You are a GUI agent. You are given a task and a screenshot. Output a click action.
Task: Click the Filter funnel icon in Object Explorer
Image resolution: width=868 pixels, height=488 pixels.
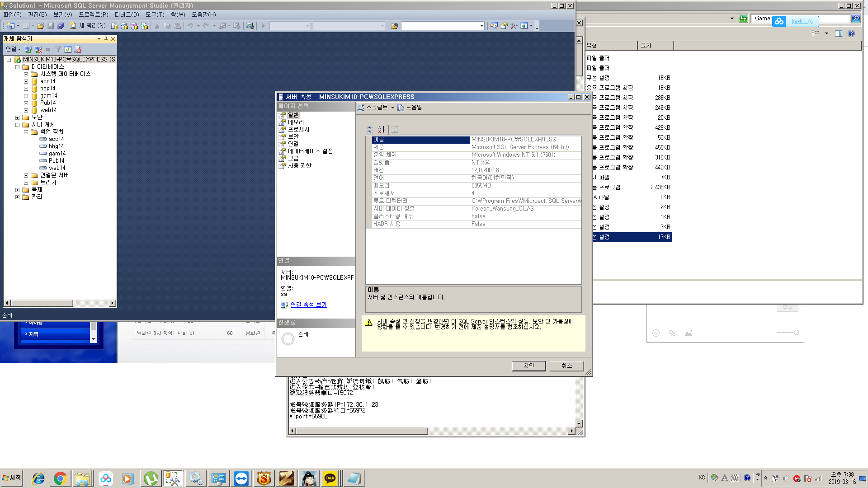58,49
